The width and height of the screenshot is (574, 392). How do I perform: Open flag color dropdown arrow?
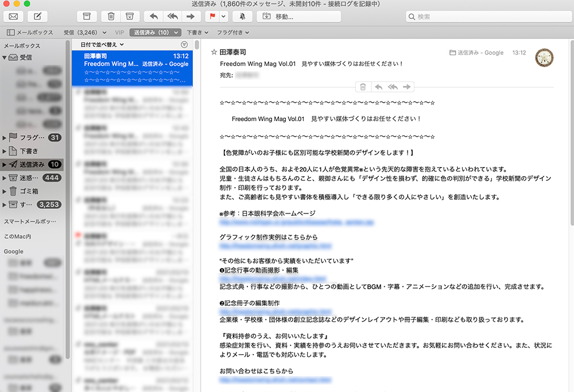(224, 17)
